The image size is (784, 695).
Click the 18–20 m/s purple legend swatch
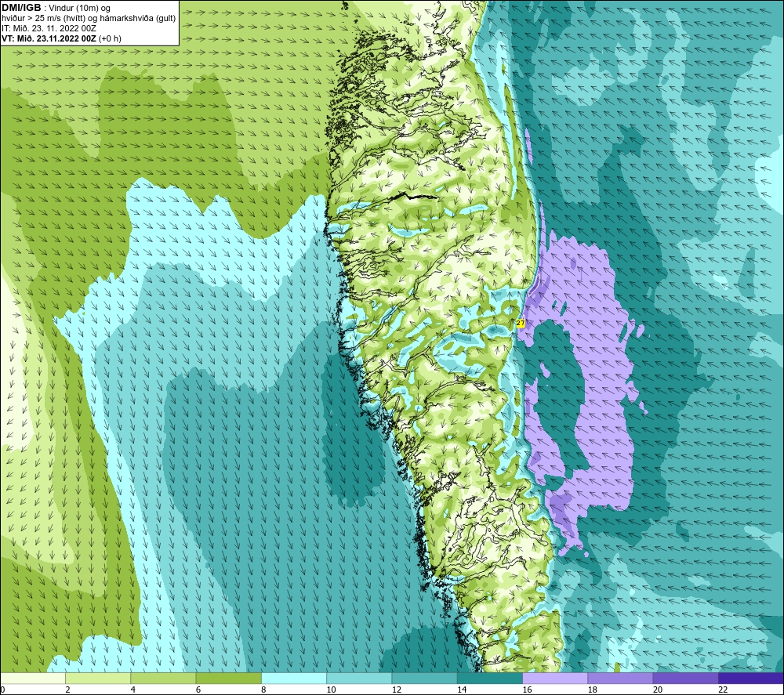(620, 678)
